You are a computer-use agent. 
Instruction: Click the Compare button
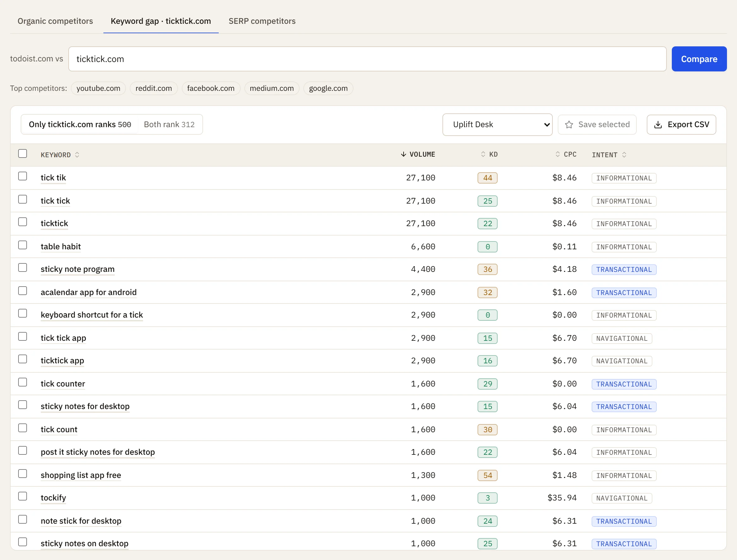tap(699, 59)
